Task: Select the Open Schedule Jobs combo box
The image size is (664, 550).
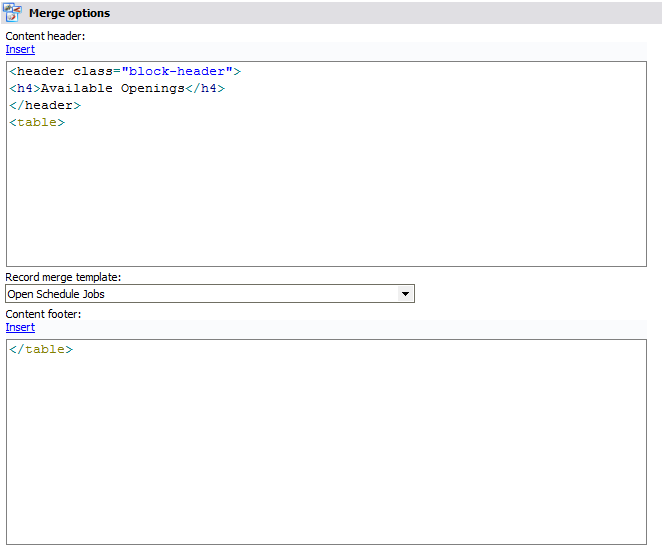Action: (x=210, y=294)
